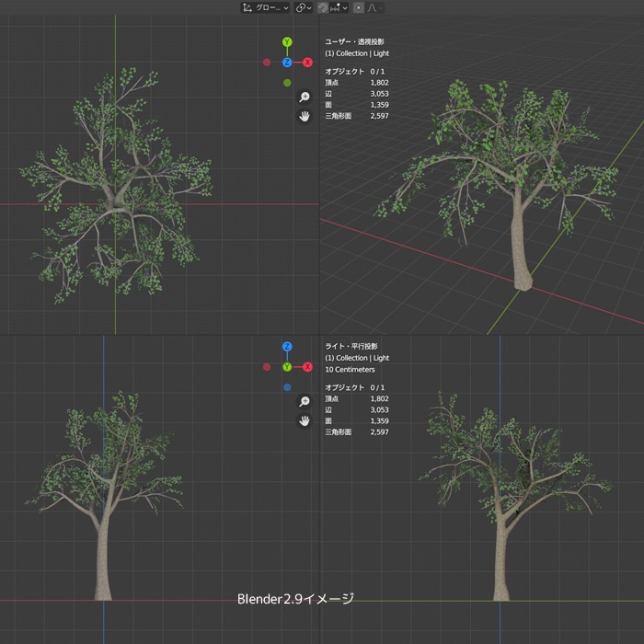Click オブジェクト 0 / 1 in perspective overlay
Viewport: 644px width, 644px height.
coord(355,72)
